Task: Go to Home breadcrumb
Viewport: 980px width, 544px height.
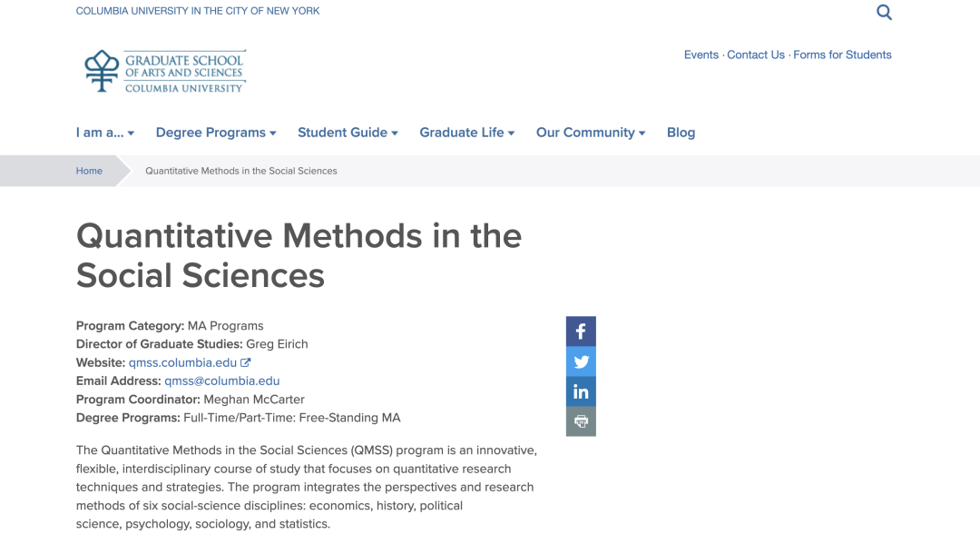Action: pos(89,171)
